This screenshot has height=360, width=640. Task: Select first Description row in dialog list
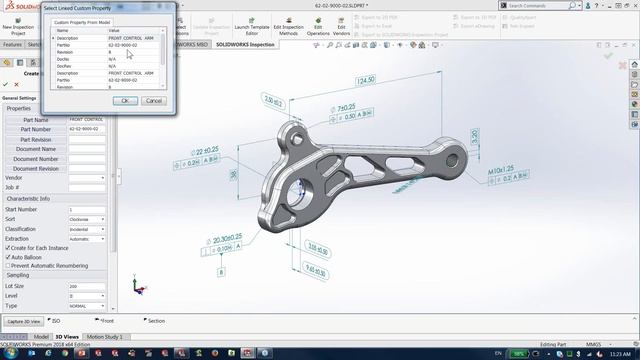[106, 38]
